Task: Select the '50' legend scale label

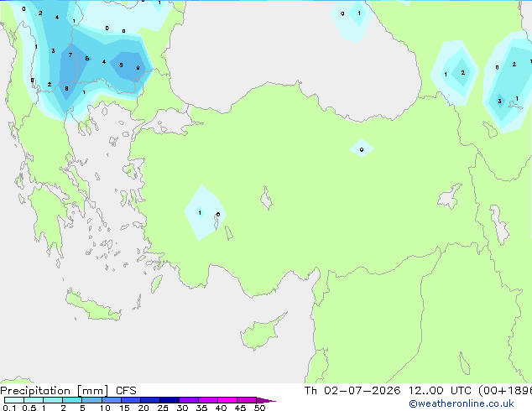Action: click(x=259, y=408)
